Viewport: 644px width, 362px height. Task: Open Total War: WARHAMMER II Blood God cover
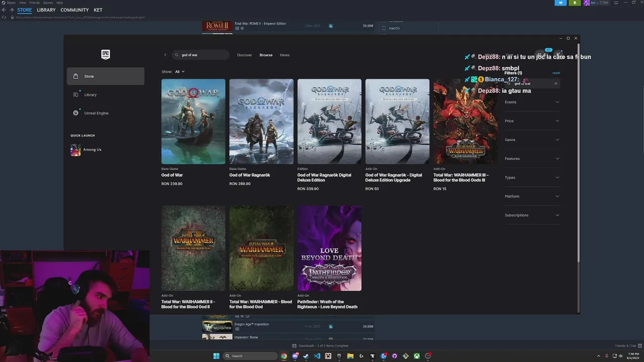pyautogui.click(x=193, y=248)
